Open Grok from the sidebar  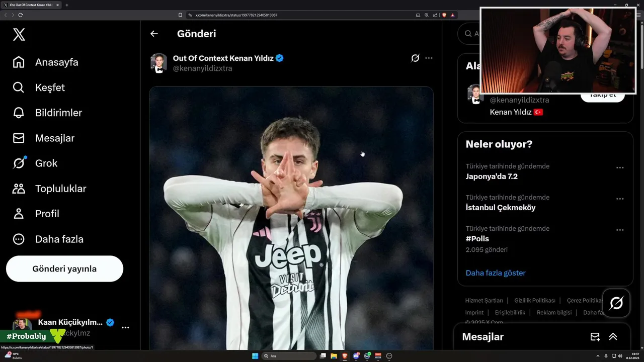(x=35, y=163)
